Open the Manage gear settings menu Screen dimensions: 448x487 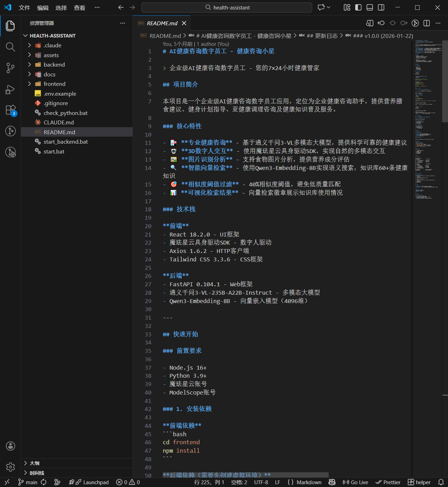tap(10, 467)
